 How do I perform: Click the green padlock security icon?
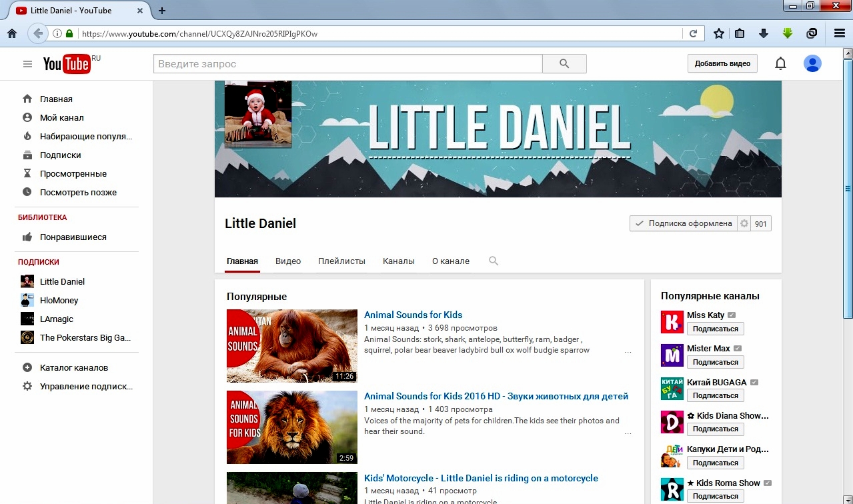tap(69, 33)
